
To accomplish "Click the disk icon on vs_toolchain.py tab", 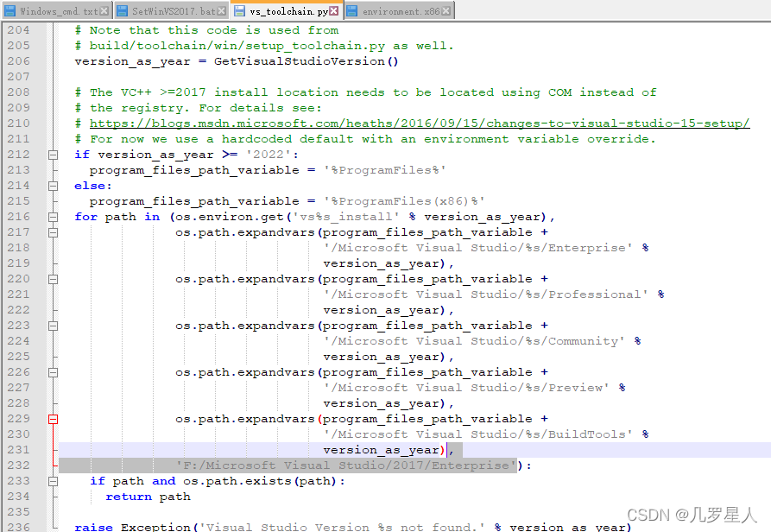I will 239,11.
